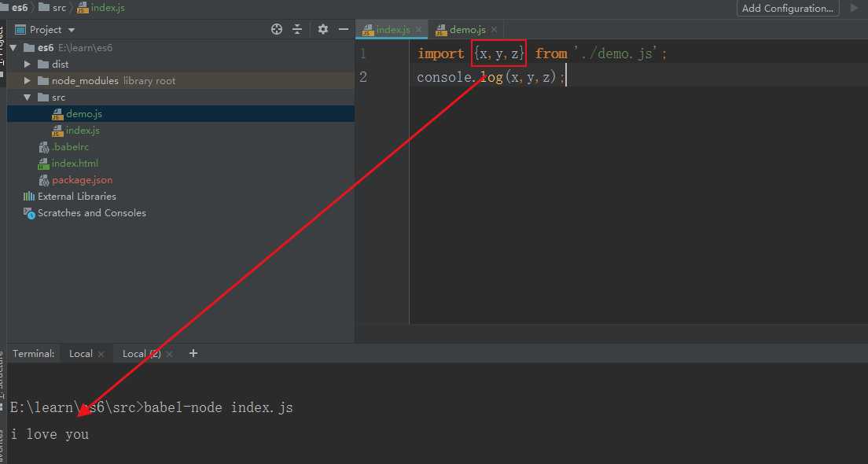Click the Add Configuration button
This screenshot has height=464, width=868.
point(788,9)
